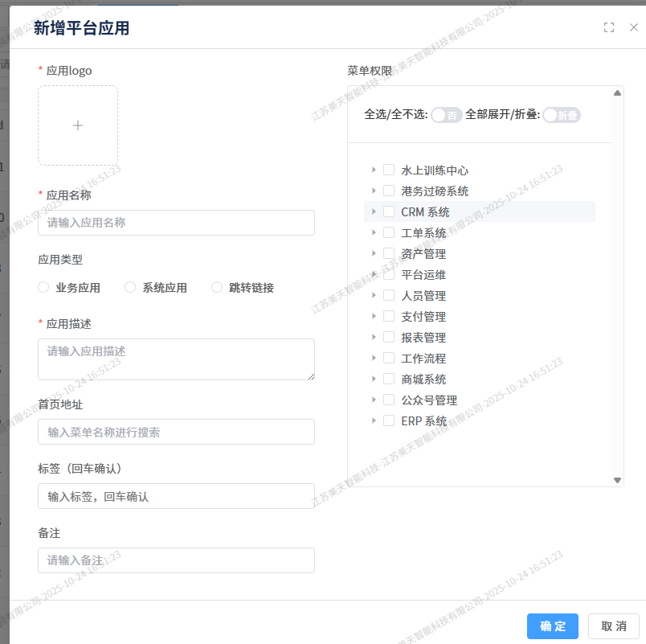Screen dimensions: 646x644
Task: Check the CRM 系统 checkbox
Action: 389,212
